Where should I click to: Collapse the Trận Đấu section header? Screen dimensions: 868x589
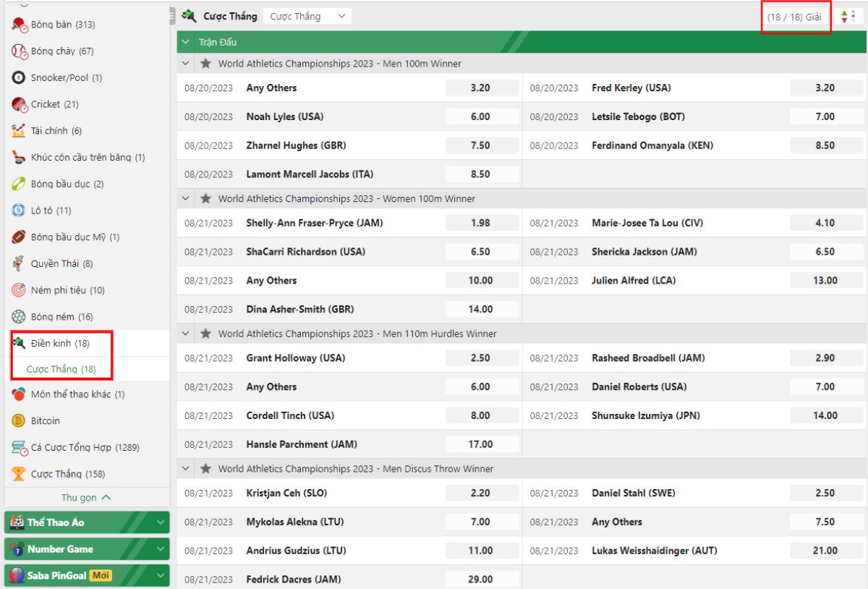[186, 42]
